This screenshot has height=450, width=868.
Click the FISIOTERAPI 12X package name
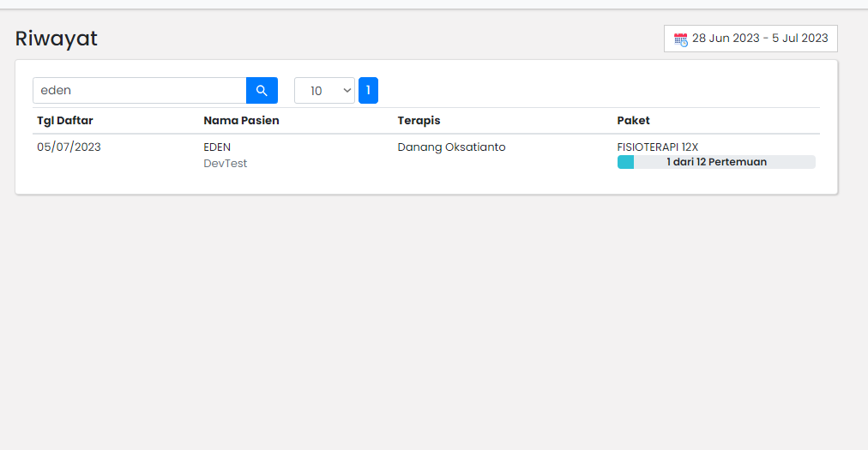[x=657, y=147]
